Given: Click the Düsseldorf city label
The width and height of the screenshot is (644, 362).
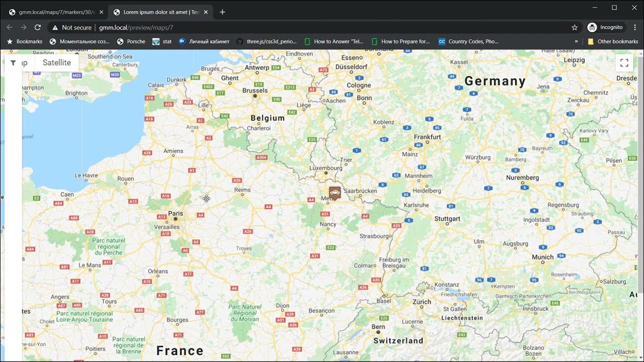Looking at the screenshot, I should click(352, 66).
